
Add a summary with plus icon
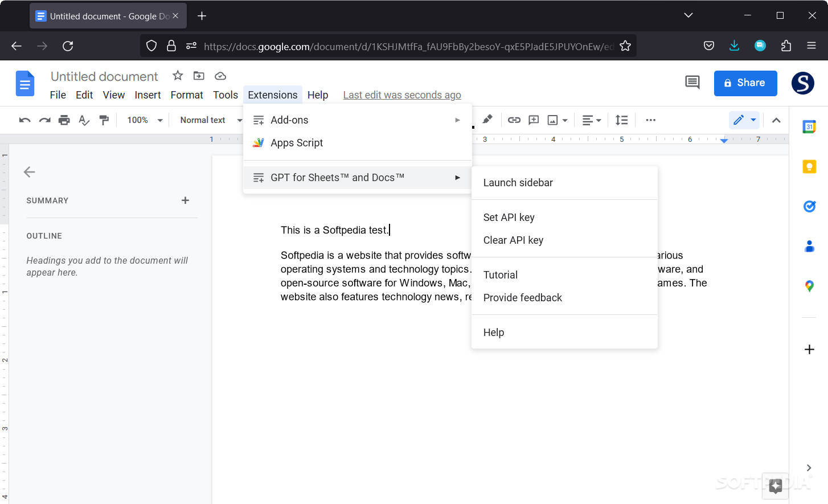tap(185, 200)
